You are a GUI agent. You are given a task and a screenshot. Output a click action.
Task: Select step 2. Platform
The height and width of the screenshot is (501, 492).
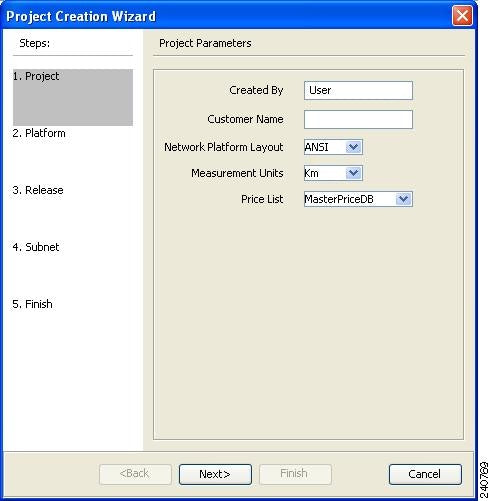(39, 133)
